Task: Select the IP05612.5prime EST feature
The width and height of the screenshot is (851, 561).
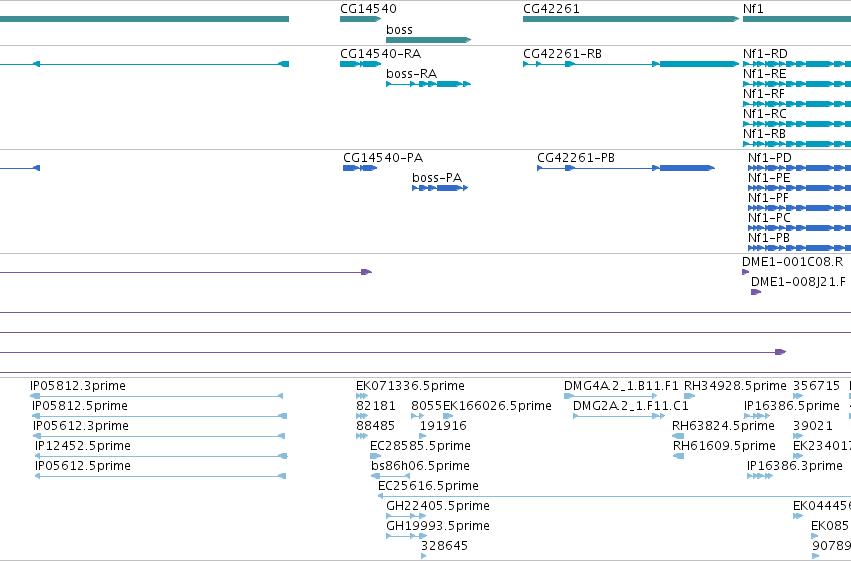Action: (160, 476)
